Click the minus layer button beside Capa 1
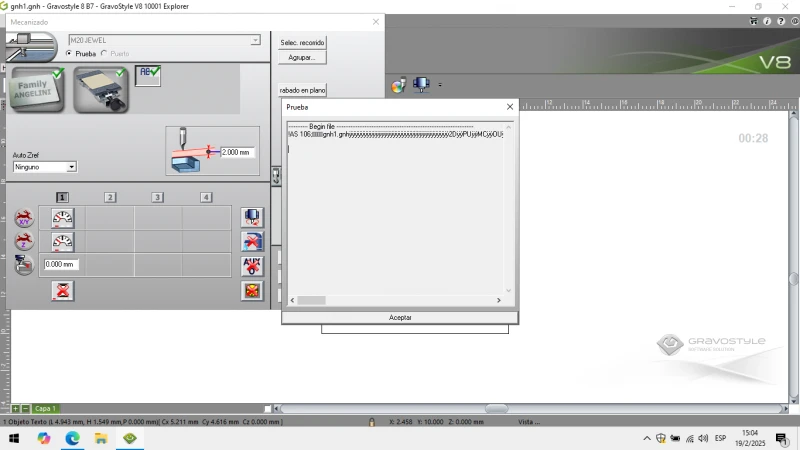The height and width of the screenshot is (450, 800). coord(25,409)
